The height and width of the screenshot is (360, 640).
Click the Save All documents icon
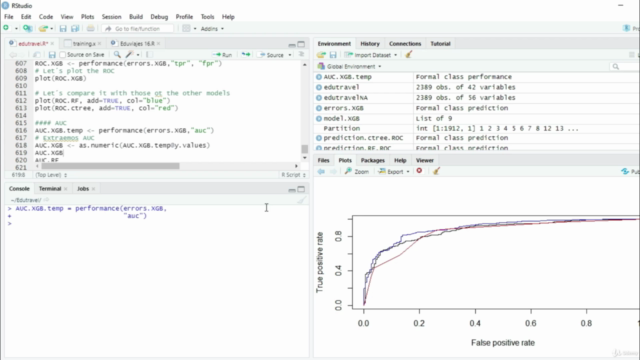point(75,29)
